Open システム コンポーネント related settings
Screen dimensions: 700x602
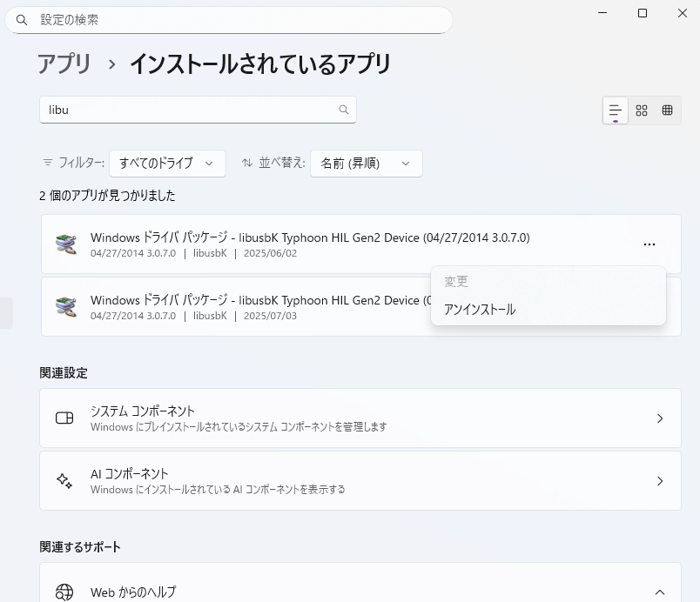point(361,418)
